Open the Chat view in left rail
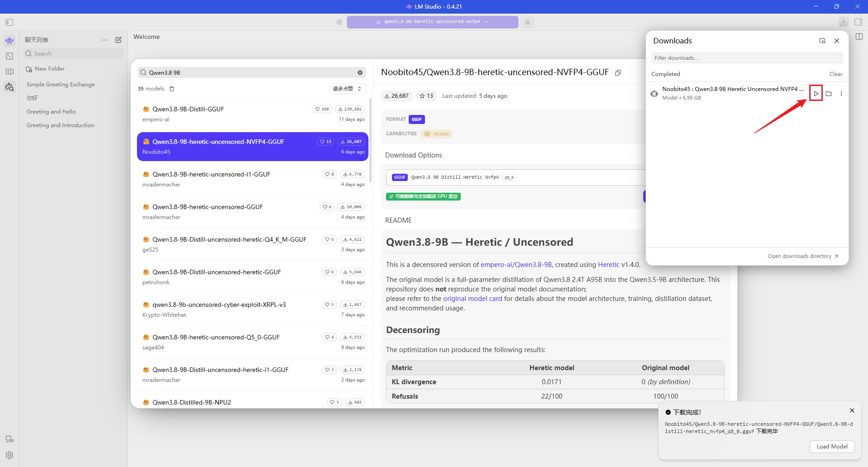The width and height of the screenshot is (868, 467). [9, 41]
